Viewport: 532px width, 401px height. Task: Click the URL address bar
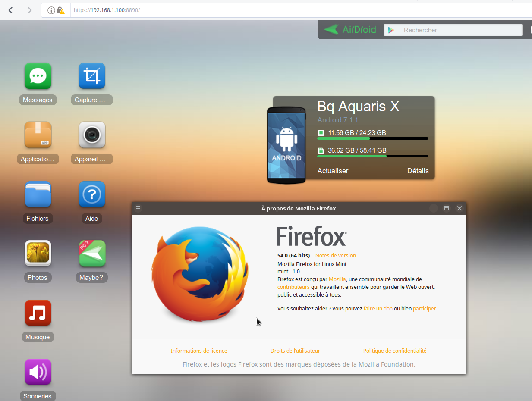coord(286,10)
